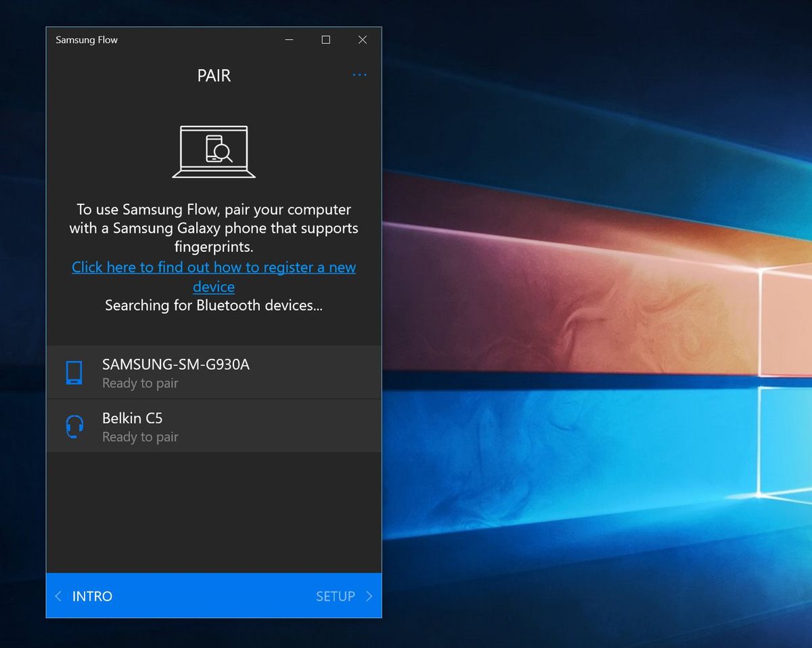Click the Samsung Flow window title

click(87, 40)
